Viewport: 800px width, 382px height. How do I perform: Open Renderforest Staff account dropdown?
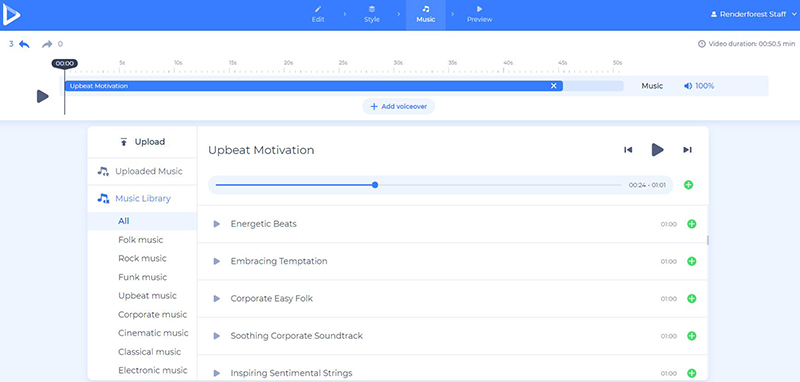[x=753, y=15]
